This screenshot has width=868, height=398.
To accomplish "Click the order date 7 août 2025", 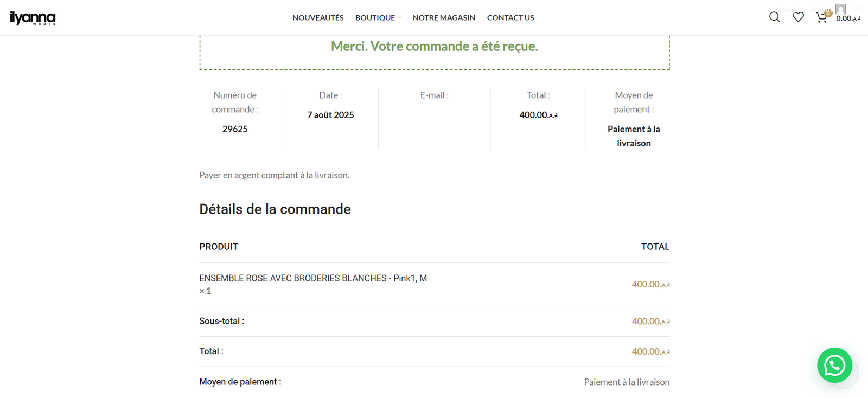I will 330,115.
